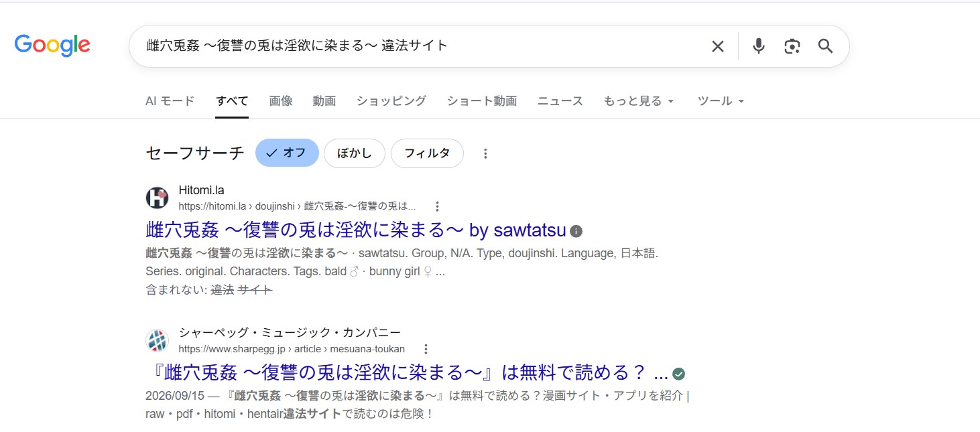Click the sharpegg.jp site favicon
The height and width of the screenshot is (432, 980).
tap(157, 341)
